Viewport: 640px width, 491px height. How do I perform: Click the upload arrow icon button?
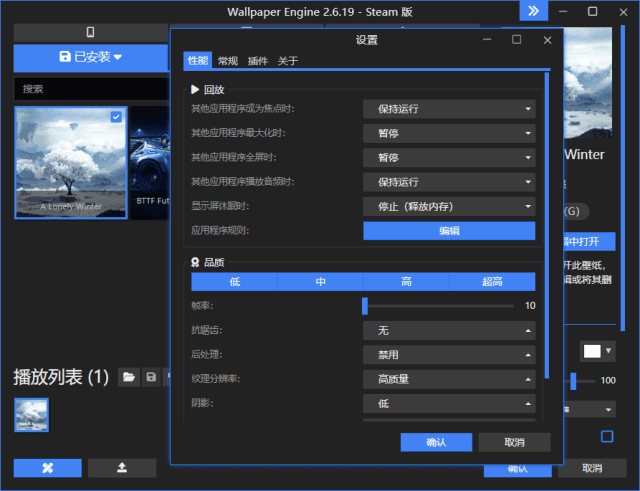tap(122, 468)
